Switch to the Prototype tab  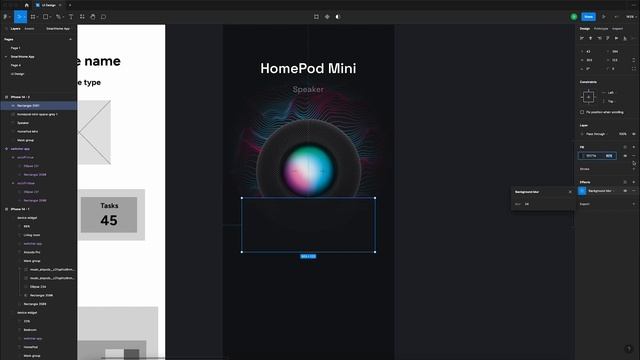(601, 29)
